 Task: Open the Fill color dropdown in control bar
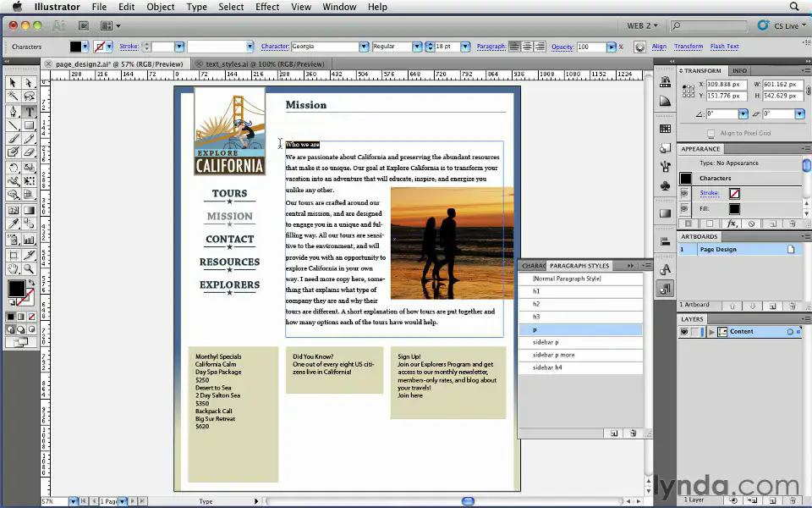click(85, 47)
